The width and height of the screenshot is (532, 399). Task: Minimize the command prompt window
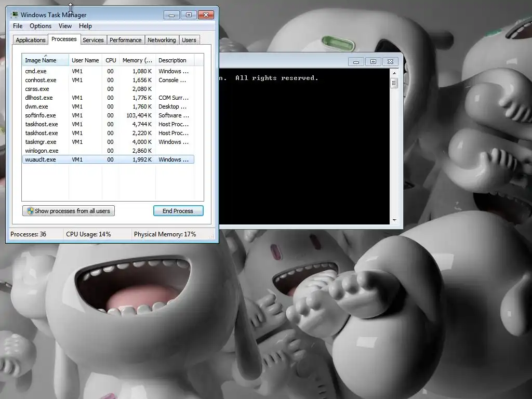[356, 62]
